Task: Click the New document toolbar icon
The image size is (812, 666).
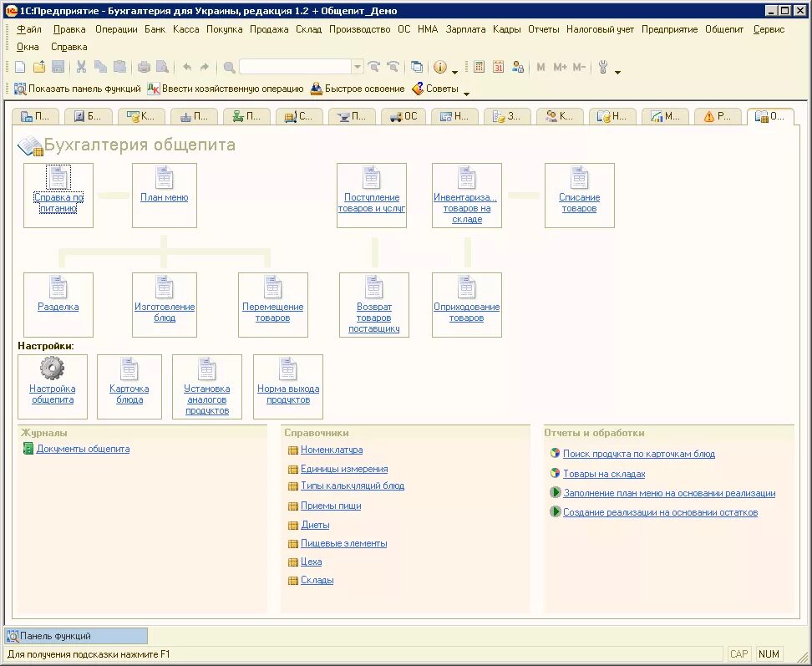Action: 20,67
